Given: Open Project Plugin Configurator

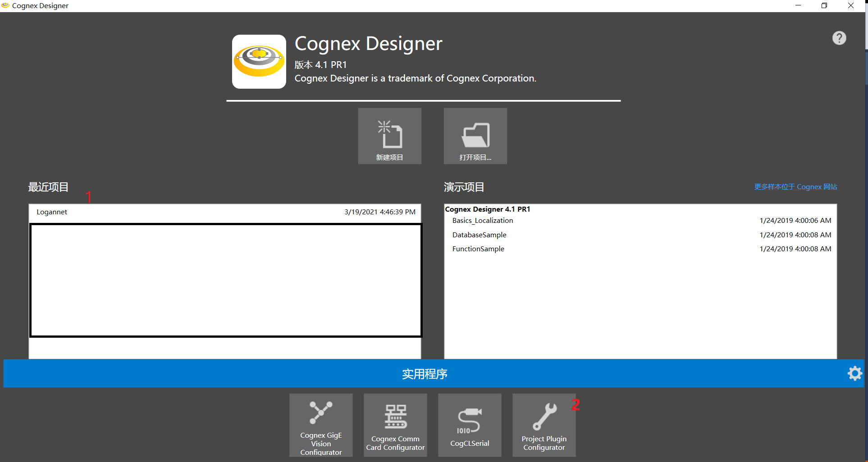Looking at the screenshot, I should [x=544, y=425].
